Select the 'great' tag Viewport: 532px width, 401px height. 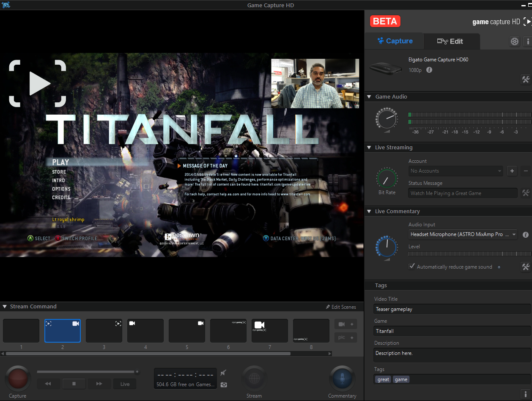point(383,379)
